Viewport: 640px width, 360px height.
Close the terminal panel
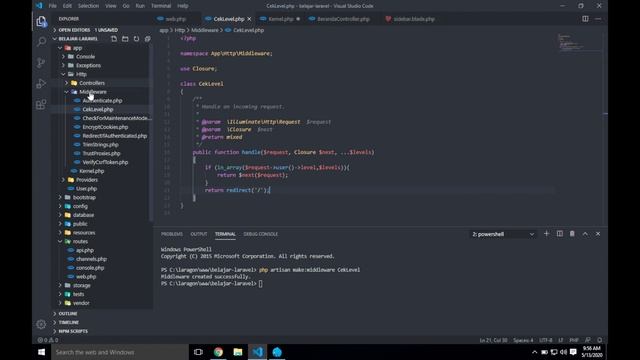point(598,234)
